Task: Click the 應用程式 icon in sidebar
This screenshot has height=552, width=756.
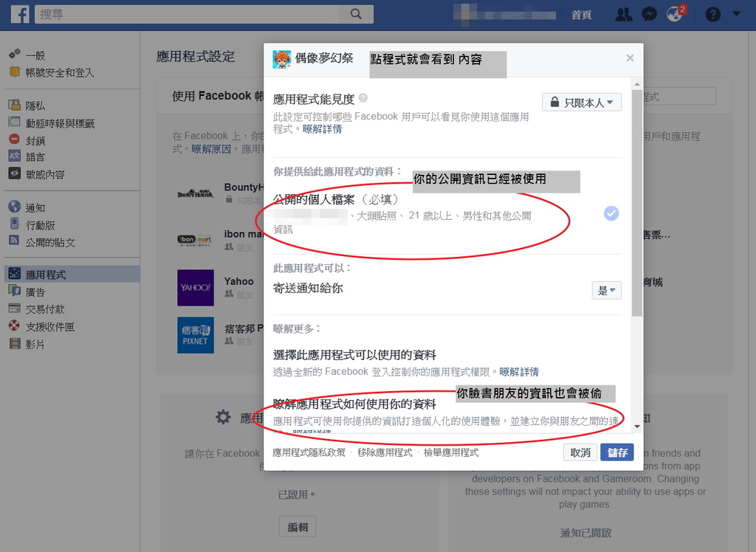Action: pos(15,273)
